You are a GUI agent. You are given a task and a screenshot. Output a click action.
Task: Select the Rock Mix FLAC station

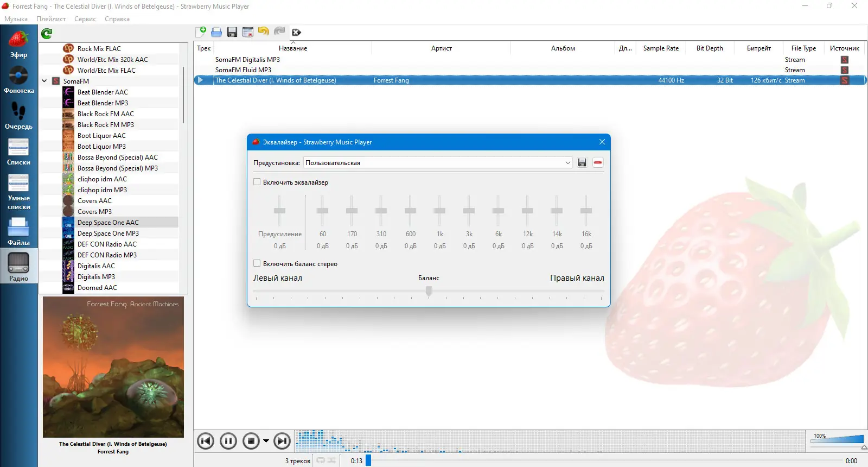tap(99, 49)
